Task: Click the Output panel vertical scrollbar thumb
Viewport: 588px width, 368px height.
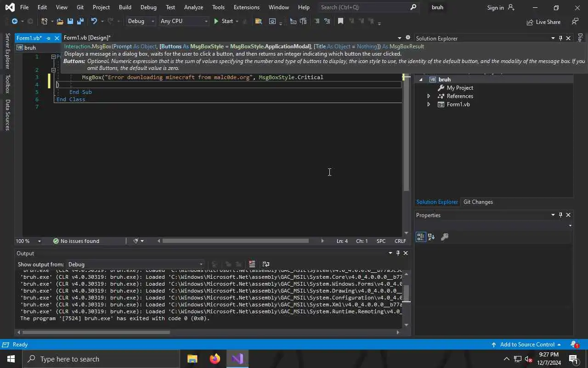Action: (406, 293)
